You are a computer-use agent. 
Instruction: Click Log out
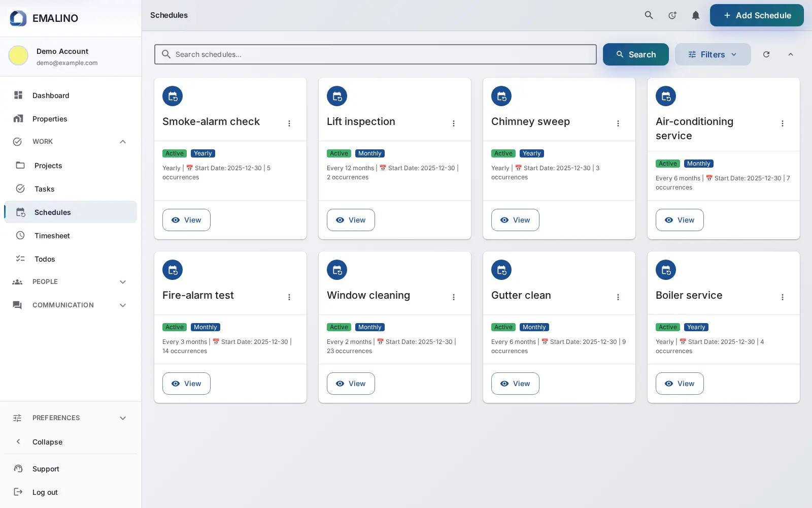coord(71,492)
